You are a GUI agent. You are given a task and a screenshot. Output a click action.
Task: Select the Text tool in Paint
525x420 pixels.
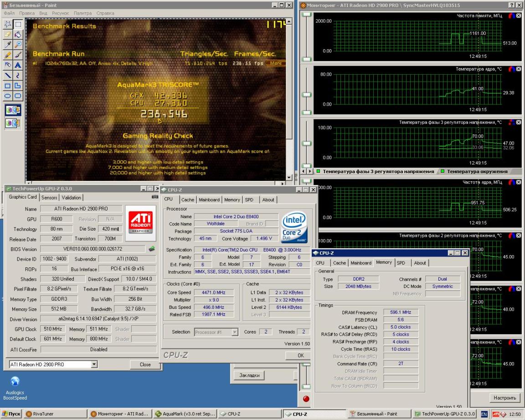[x=18, y=65]
